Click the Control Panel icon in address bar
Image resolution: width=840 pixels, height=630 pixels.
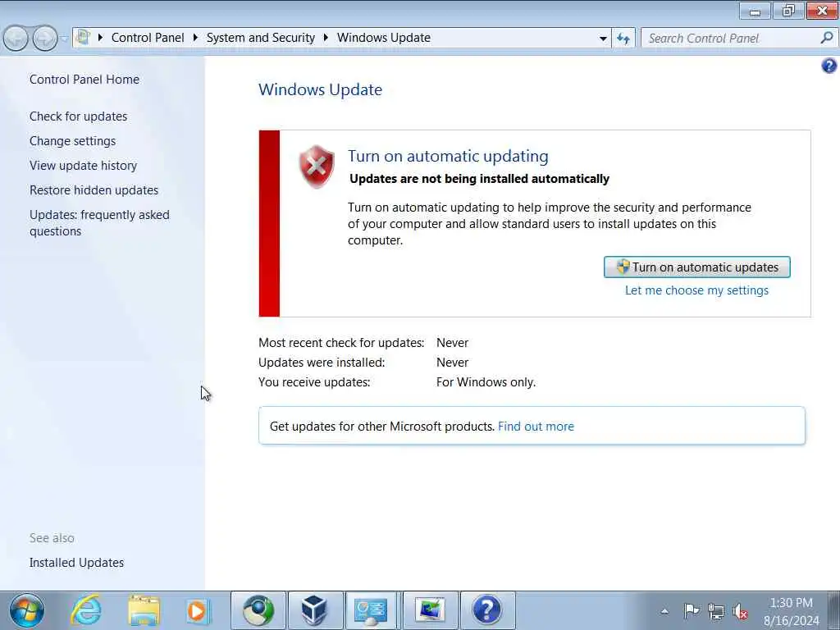coord(83,38)
